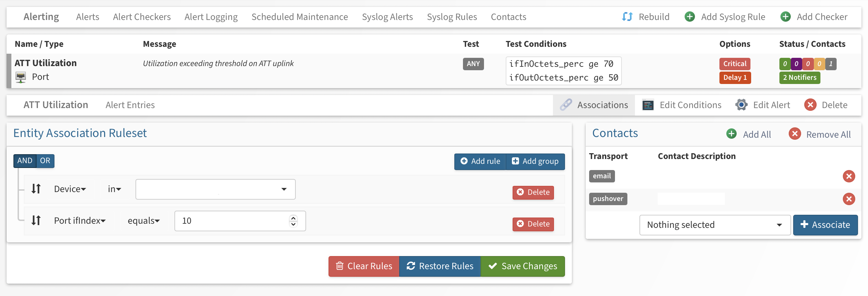This screenshot has width=868, height=296.
Task: Click the green plus icon for Add All contacts
Action: [731, 134]
